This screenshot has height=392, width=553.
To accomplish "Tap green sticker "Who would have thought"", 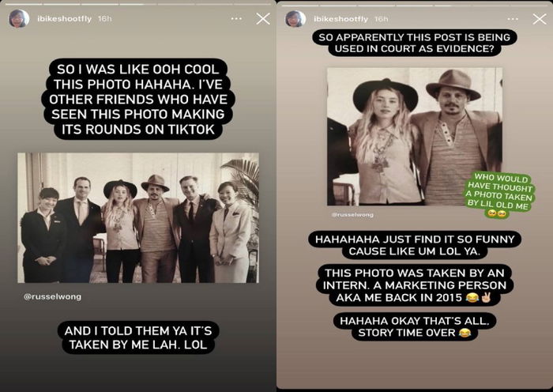I will click(x=500, y=194).
